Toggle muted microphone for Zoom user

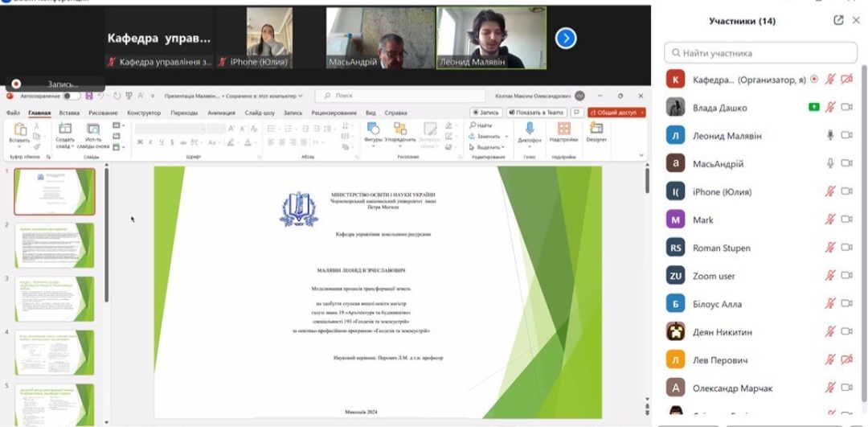(x=829, y=275)
